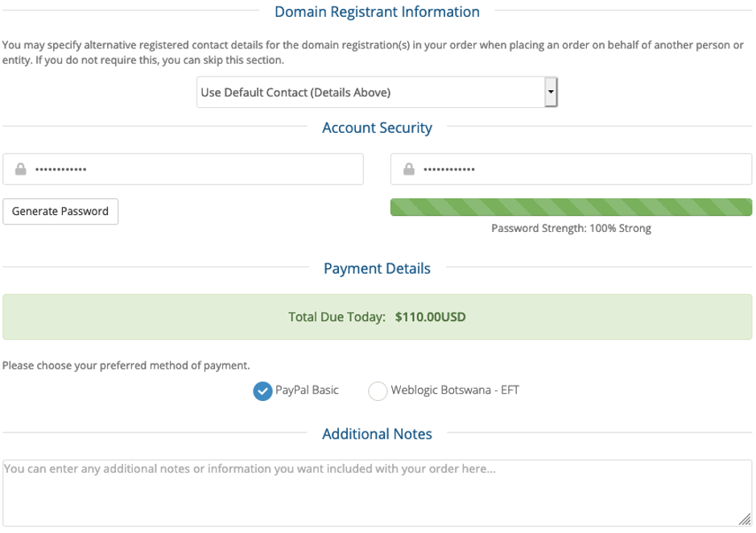Click the Additional Notes section heading
The height and width of the screenshot is (533, 756).
[x=377, y=434]
